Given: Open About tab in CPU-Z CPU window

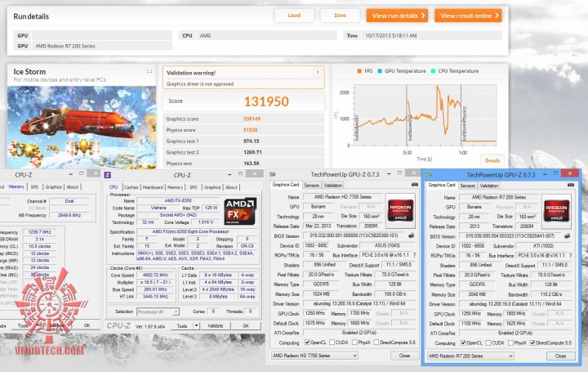Looking at the screenshot, I should tap(231, 187).
